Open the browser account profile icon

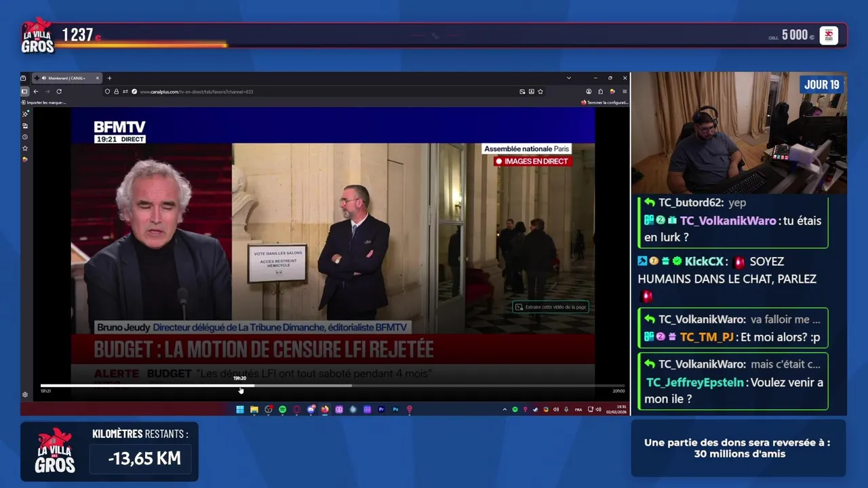(589, 91)
